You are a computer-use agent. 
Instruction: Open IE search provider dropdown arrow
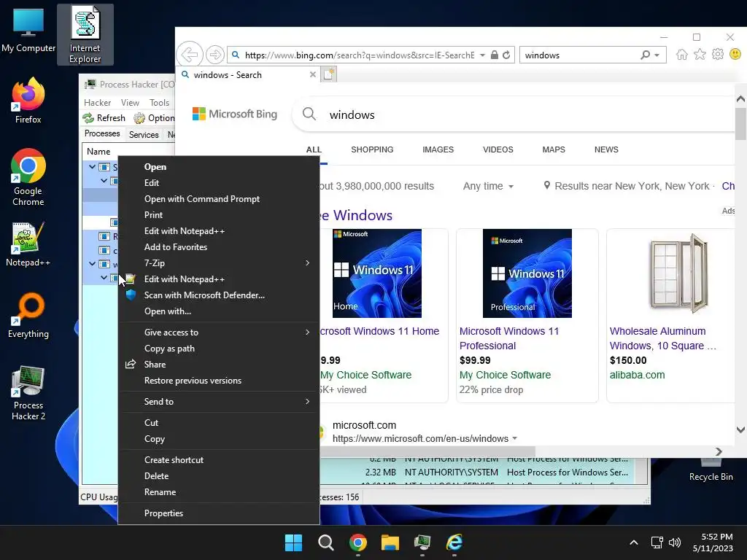[x=657, y=55]
